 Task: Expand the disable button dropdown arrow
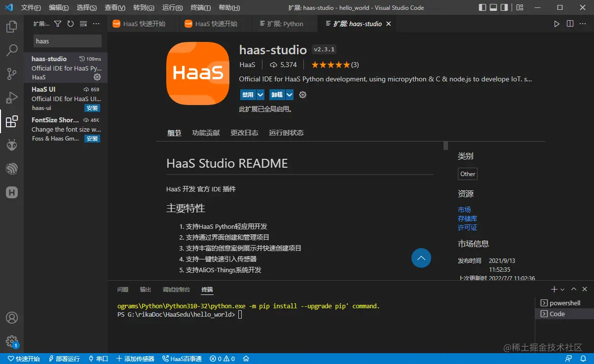coord(260,95)
